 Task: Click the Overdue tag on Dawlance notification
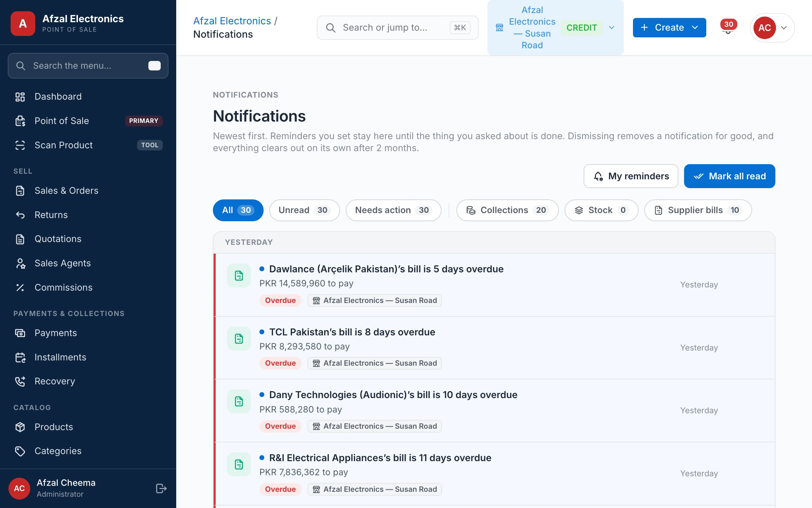[x=281, y=301]
